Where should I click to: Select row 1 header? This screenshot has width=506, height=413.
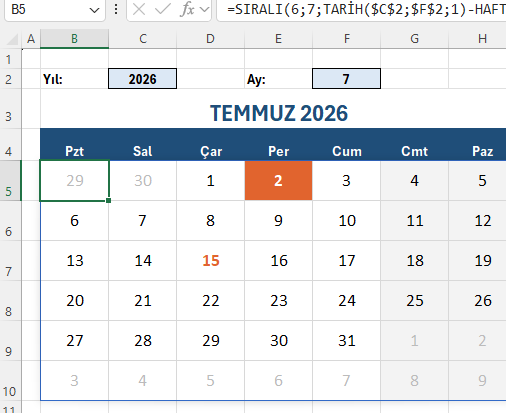(x=11, y=59)
